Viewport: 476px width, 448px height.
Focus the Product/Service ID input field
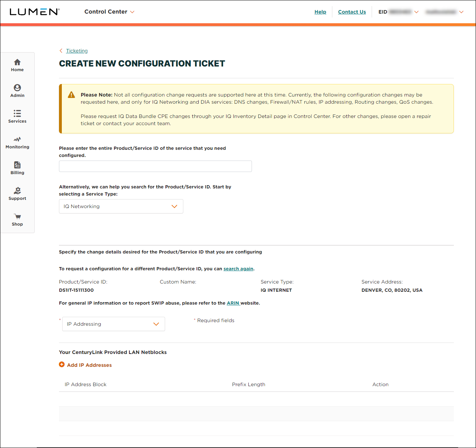pos(155,166)
